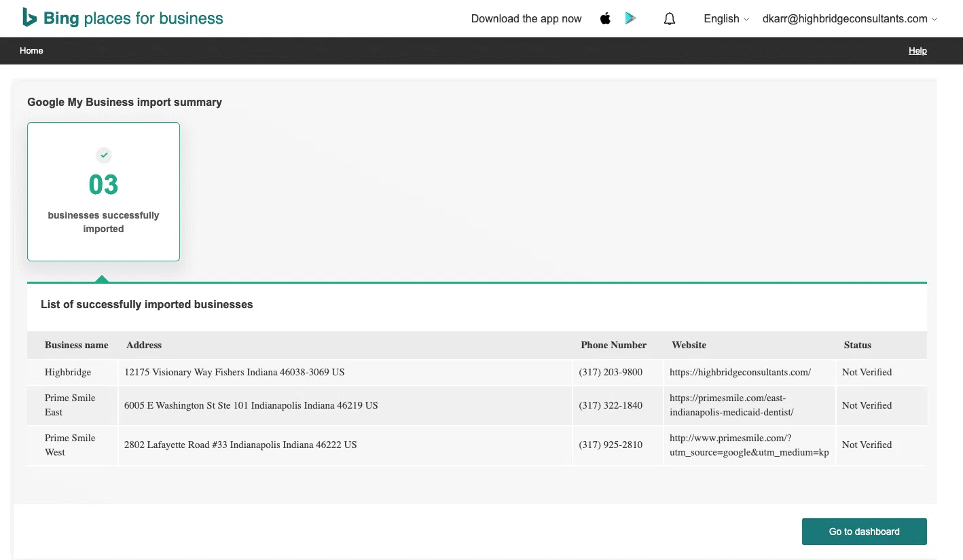Click phone number (317) 203-9800

click(611, 372)
